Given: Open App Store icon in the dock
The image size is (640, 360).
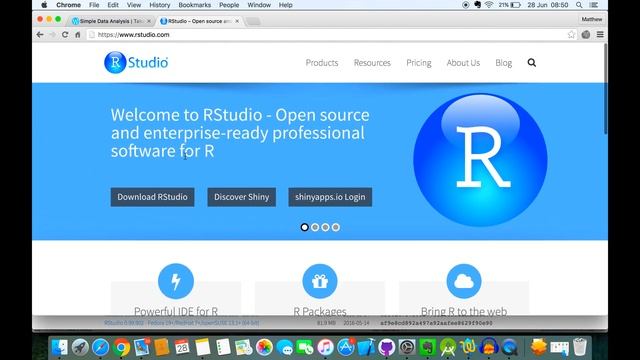Looking at the screenshot, I should 346,347.
